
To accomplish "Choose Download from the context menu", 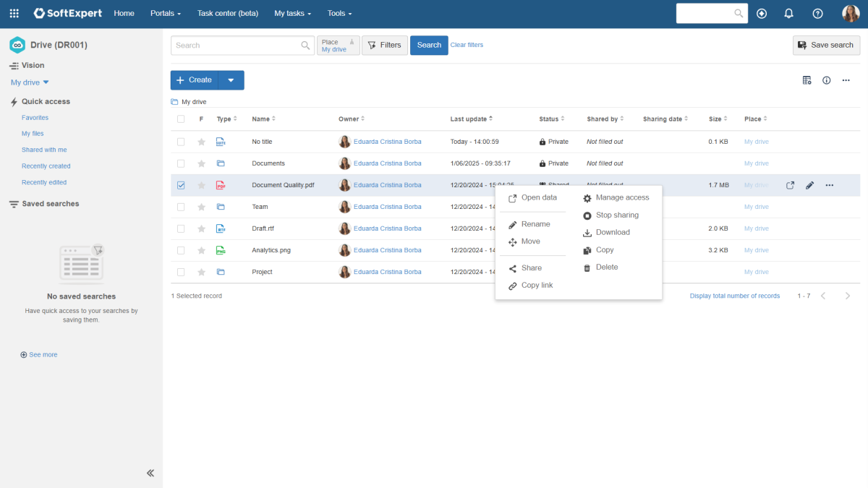I will tap(611, 232).
